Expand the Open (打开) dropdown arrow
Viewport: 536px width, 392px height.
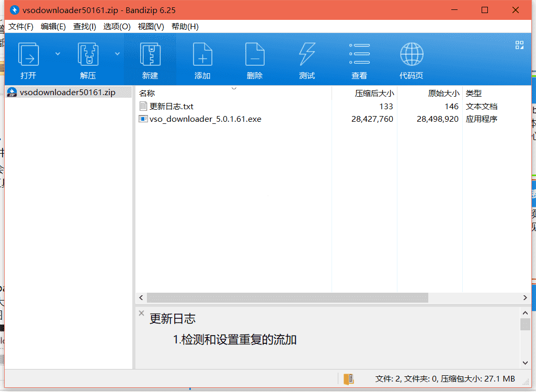pyautogui.click(x=58, y=54)
